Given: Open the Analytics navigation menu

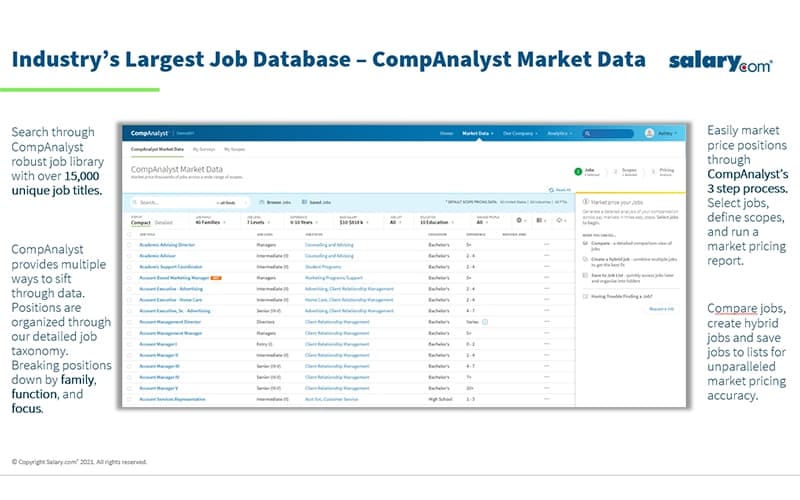Looking at the screenshot, I should tap(560, 133).
